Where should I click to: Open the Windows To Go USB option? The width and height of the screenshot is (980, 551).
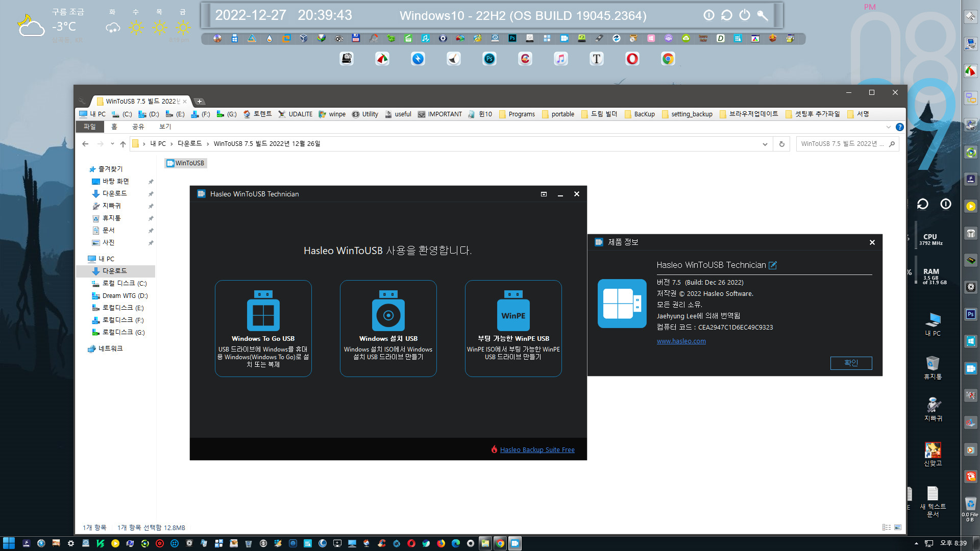(263, 329)
